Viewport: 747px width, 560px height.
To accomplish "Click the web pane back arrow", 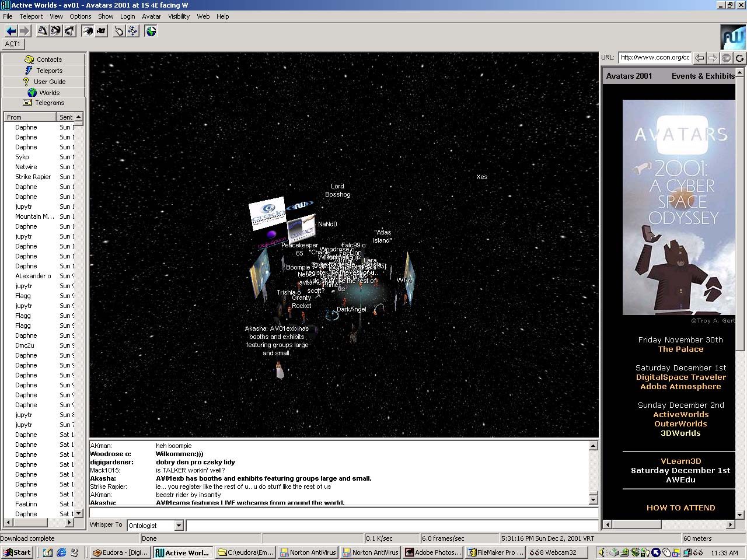I will point(699,58).
